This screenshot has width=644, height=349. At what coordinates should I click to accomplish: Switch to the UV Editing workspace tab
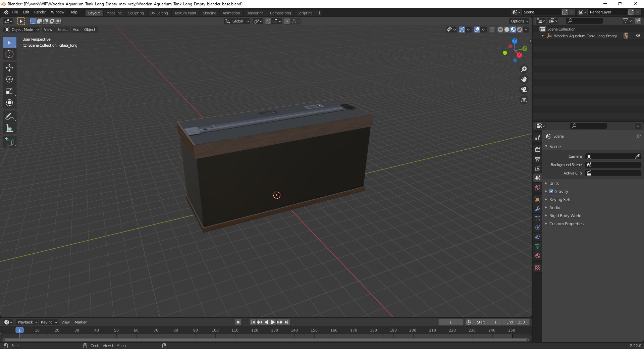point(159,13)
